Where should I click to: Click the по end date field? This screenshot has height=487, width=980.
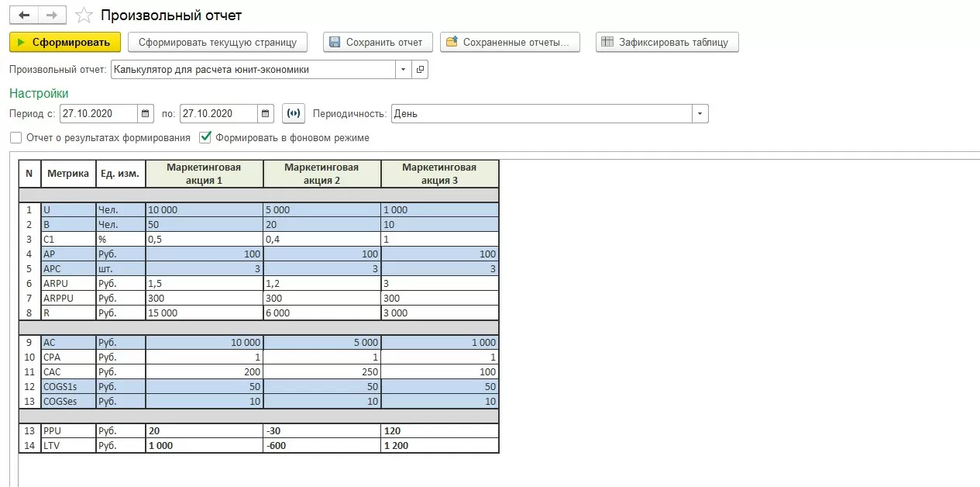coord(218,113)
